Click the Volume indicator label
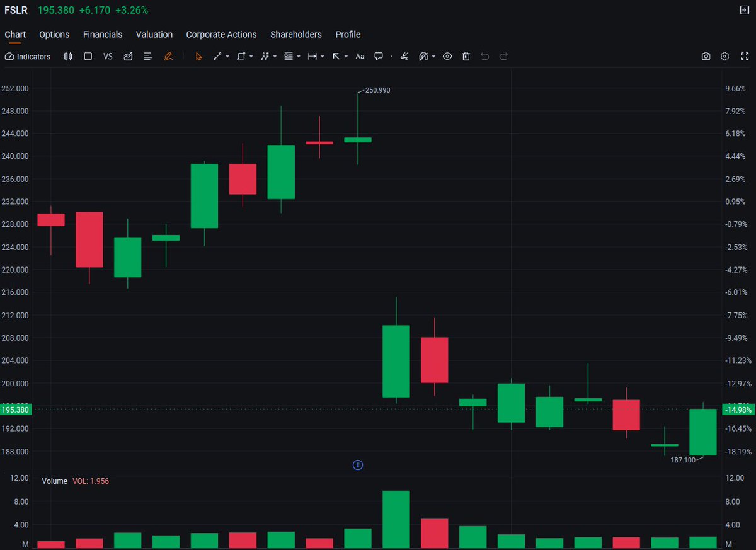756x550 pixels. click(x=54, y=481)
